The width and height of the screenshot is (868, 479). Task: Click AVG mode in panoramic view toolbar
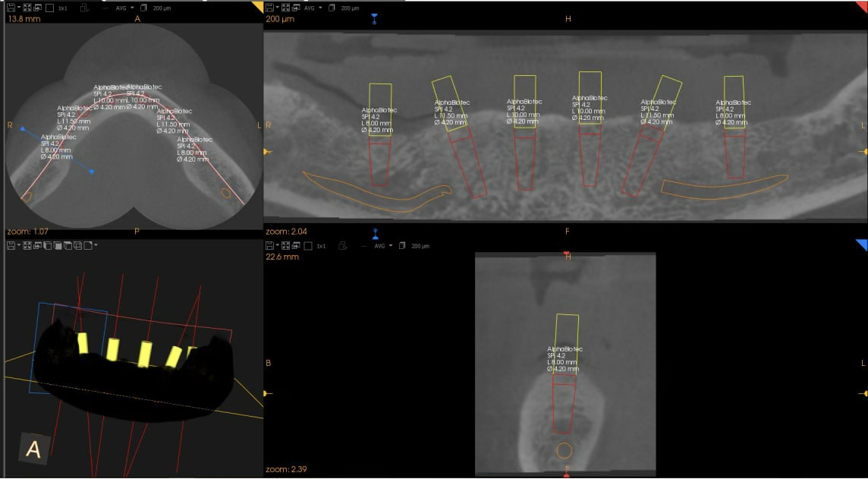[x=309, y=8]
